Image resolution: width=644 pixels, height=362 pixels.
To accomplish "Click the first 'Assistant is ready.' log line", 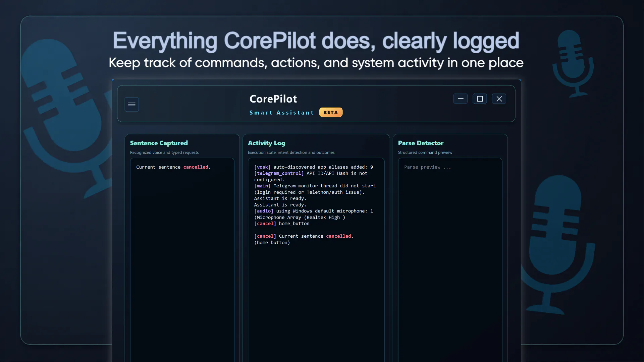I will (280, 198).
